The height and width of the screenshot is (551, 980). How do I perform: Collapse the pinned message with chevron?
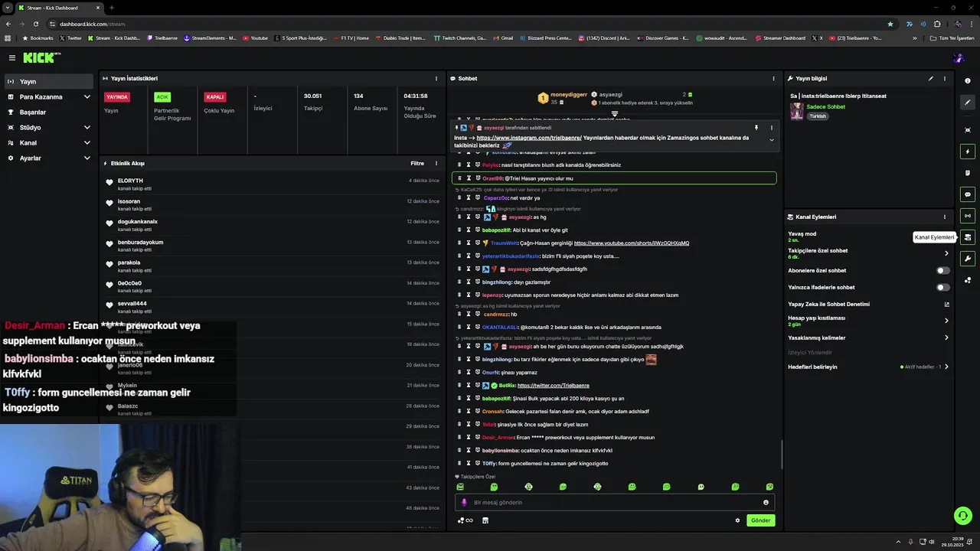[x=771, y=140]
